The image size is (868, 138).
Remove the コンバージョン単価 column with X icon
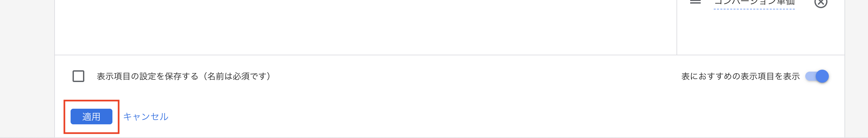[x=821, y=3]
